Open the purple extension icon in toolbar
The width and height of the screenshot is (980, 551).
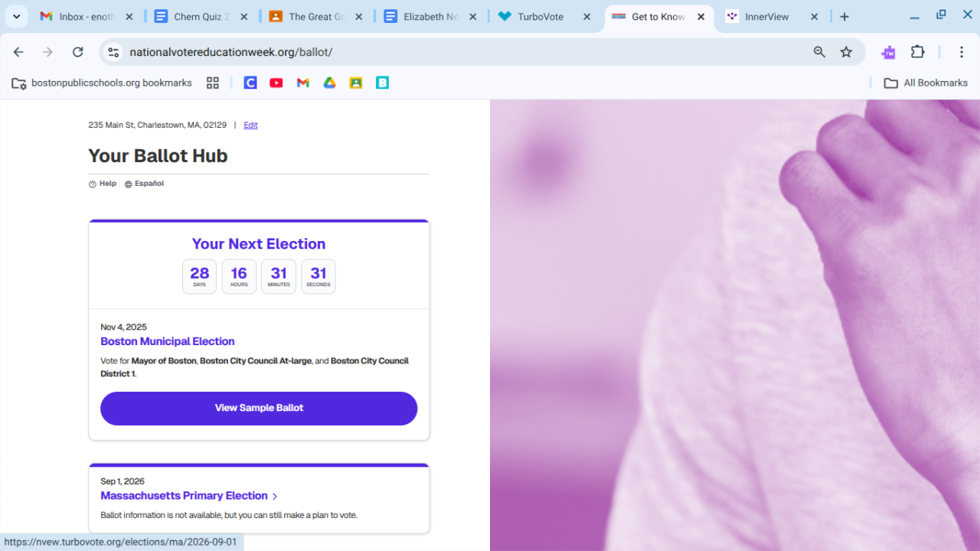pyautogui.click(x=888, y=52)
